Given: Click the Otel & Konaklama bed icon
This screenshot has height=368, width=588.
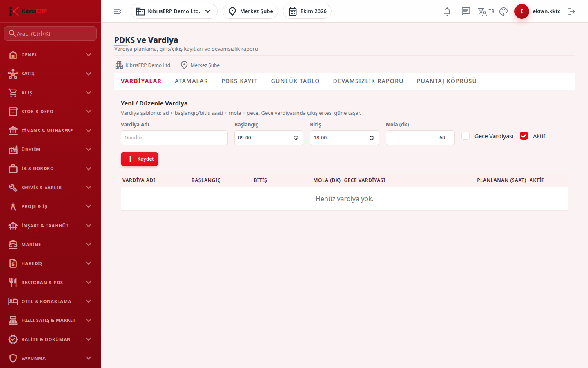Looking at the screenshot, I should [13, 301].
